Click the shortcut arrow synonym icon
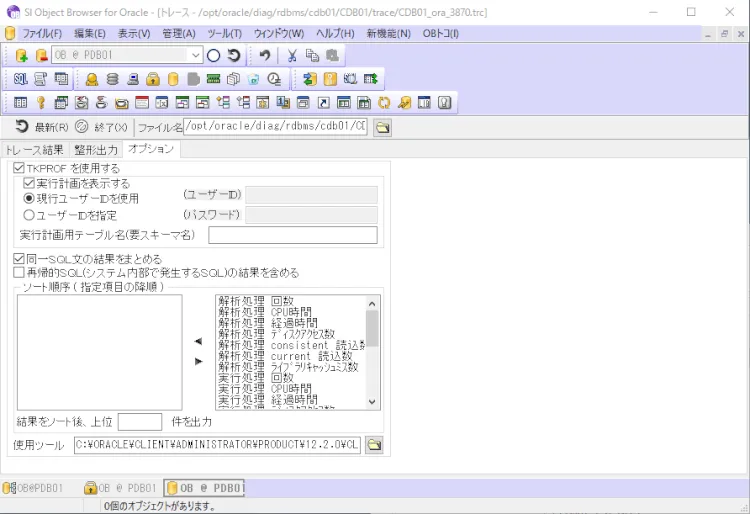Screen dimensions: 750x514 click(x=324, y=102)
